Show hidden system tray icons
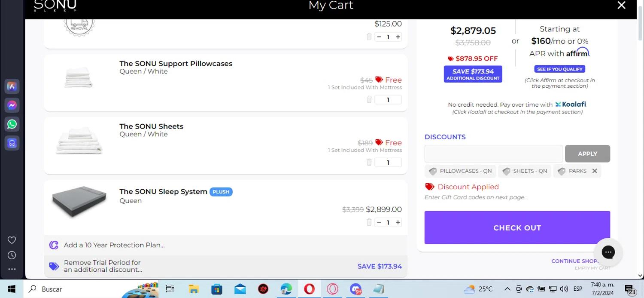644x298 pixels. tap(507, 289)
